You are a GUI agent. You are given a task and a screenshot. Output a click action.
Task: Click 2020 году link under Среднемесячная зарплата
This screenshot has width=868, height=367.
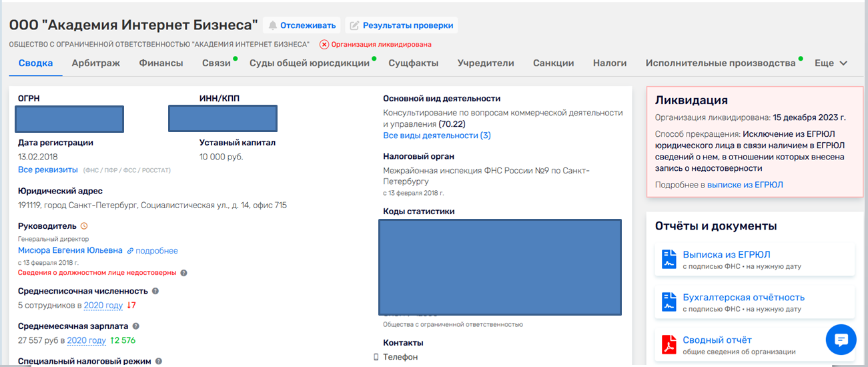coord(87,340)
